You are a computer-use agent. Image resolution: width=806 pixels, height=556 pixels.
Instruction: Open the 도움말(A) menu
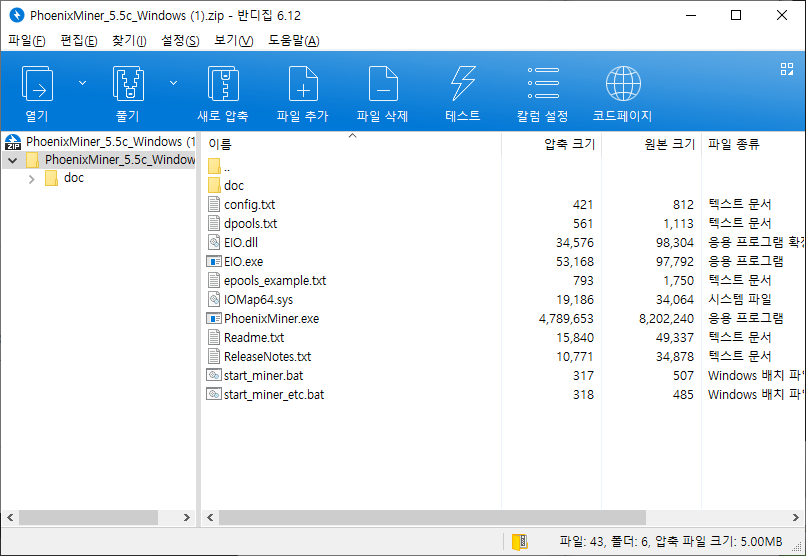click(x=294, y=41)
